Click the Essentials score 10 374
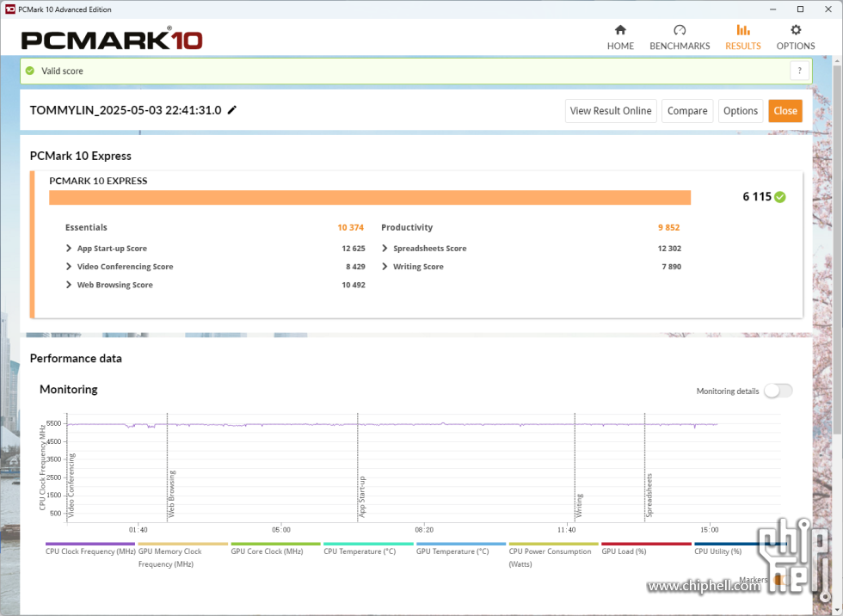This screenshot has width=843, height=616. click(x=351, y=227)
